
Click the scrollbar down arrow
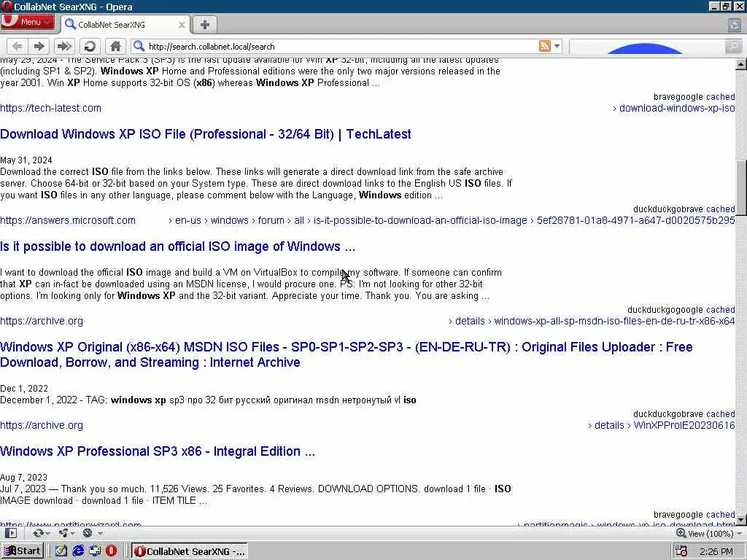(x=741, y=519)
